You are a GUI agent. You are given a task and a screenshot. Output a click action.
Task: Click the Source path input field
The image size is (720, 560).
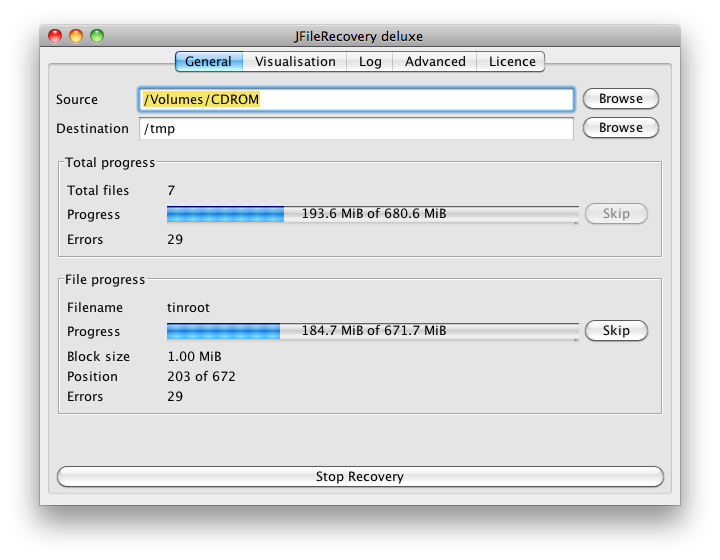click(x=356, y=100)
